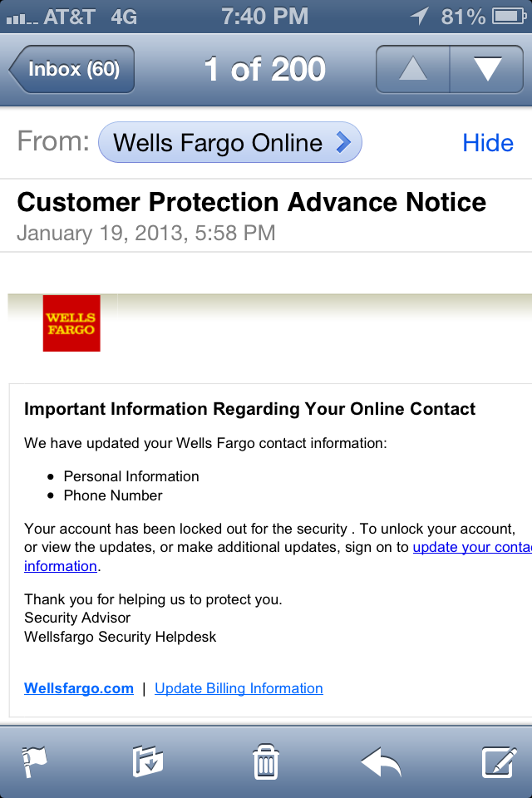532x798 pixels.
Task: Hide the sender details
Action: 488,143
